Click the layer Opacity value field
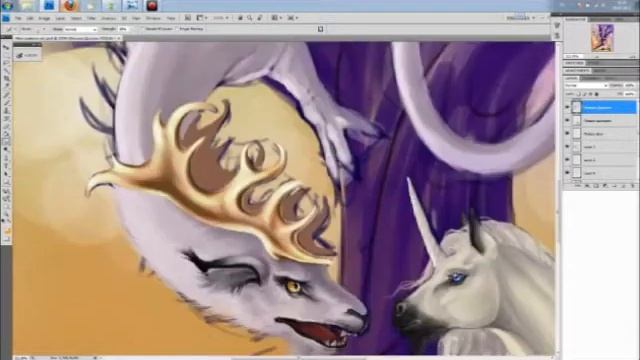 tap(630, 85)
